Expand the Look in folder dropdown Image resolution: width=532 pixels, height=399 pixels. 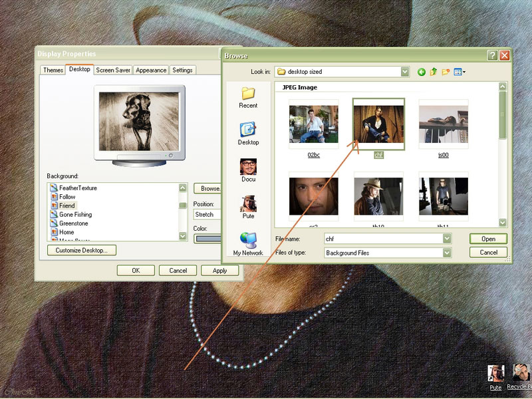coord(405,72)
